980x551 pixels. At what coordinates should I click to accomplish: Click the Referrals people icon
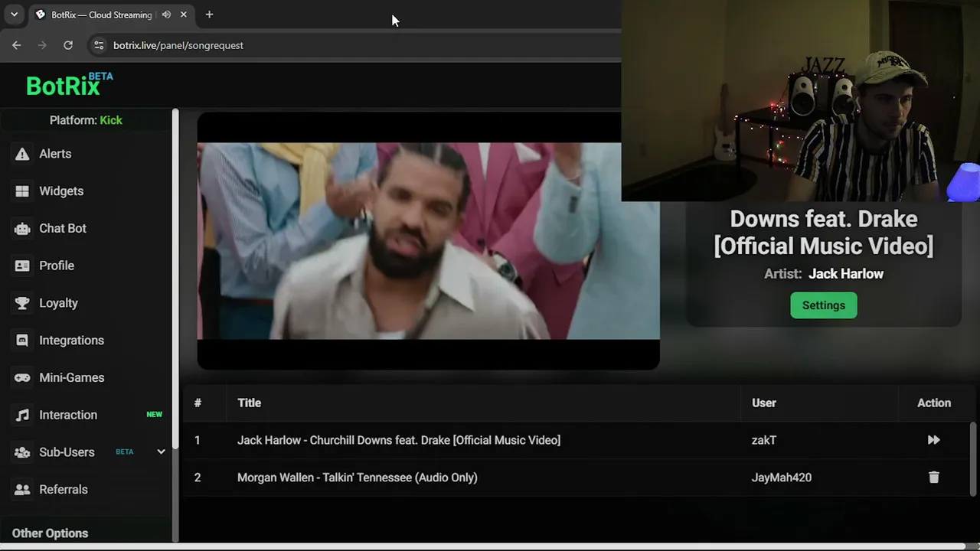point(22,490)
